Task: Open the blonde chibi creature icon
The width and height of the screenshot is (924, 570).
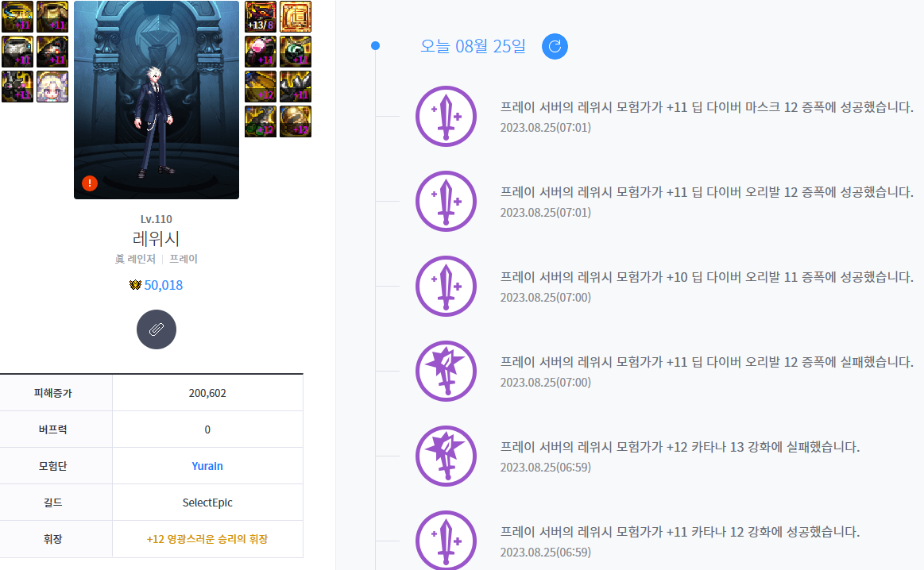Action: [52, 87]
